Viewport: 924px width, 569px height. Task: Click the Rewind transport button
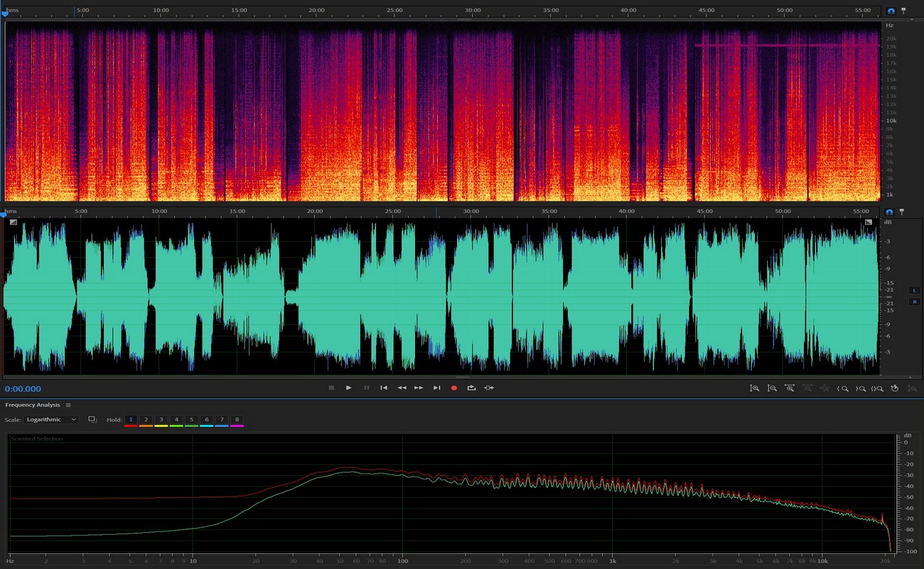(x=402, y=388)
